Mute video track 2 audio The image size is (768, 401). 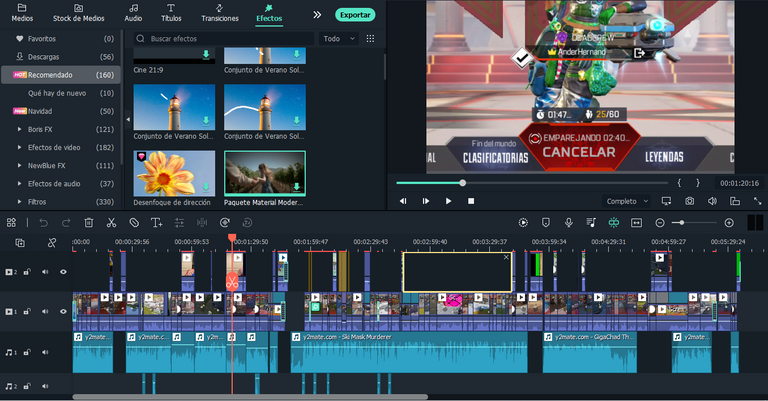point(45,272)
